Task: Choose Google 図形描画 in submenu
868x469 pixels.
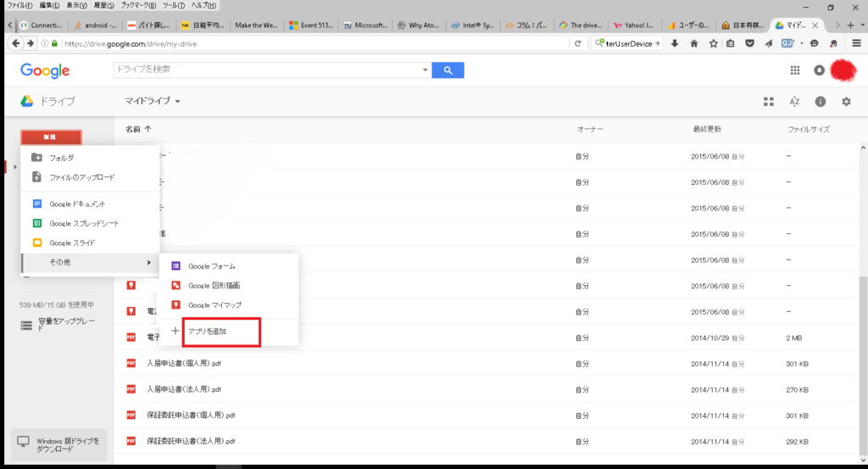Action: click(x=229, y=286)
